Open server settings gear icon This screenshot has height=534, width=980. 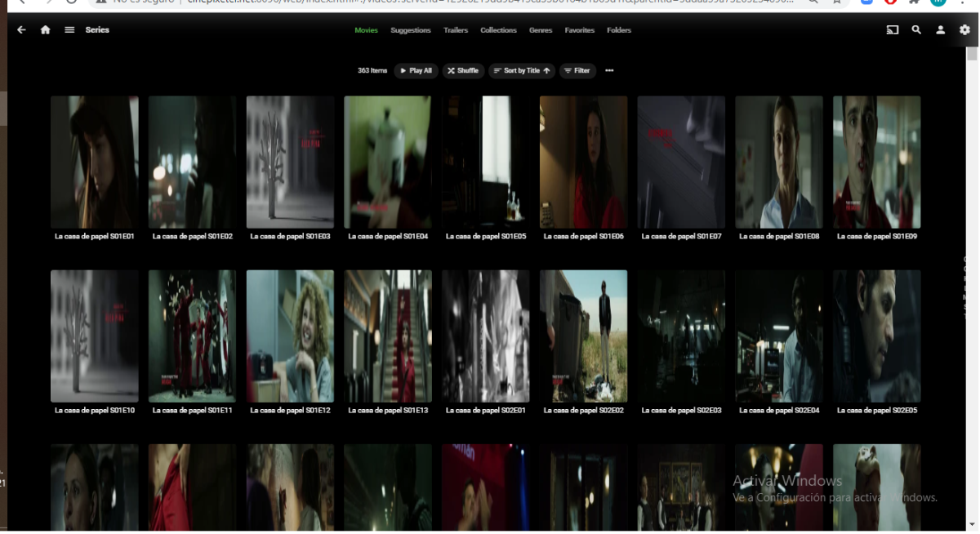click(x=964, y=30)
